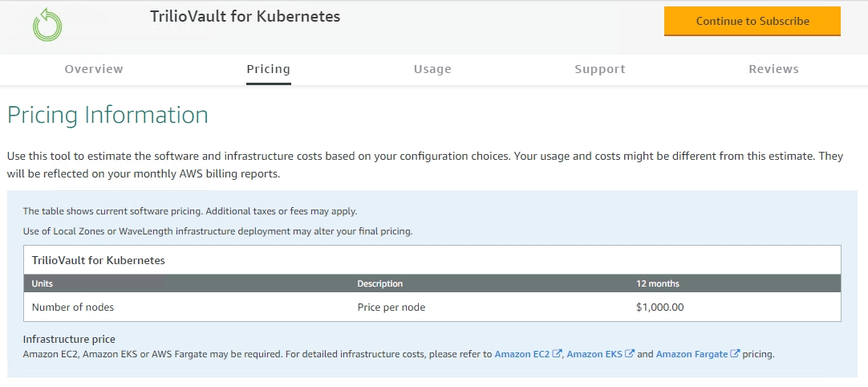Switch to the Overview tab
Screen dimensions: 868x387
(x=94, y=69)
